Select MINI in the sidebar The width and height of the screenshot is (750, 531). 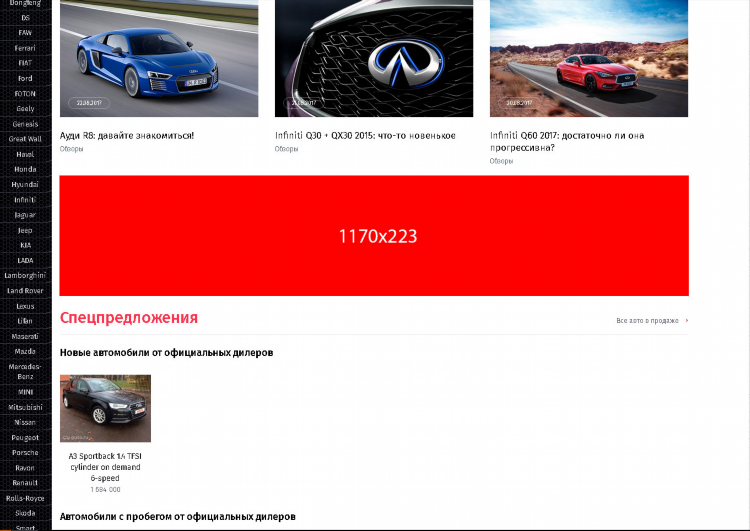click(x=25, y=392)
